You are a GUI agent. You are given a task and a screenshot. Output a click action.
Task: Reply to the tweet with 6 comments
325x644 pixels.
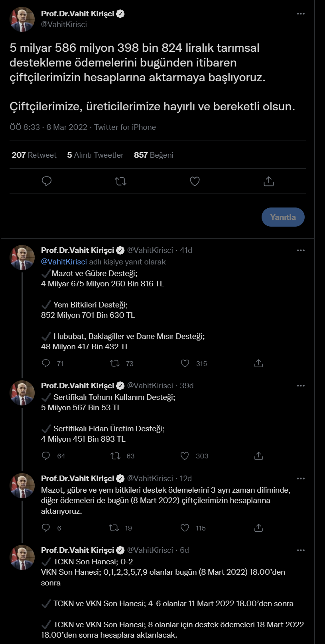(46, 528)
